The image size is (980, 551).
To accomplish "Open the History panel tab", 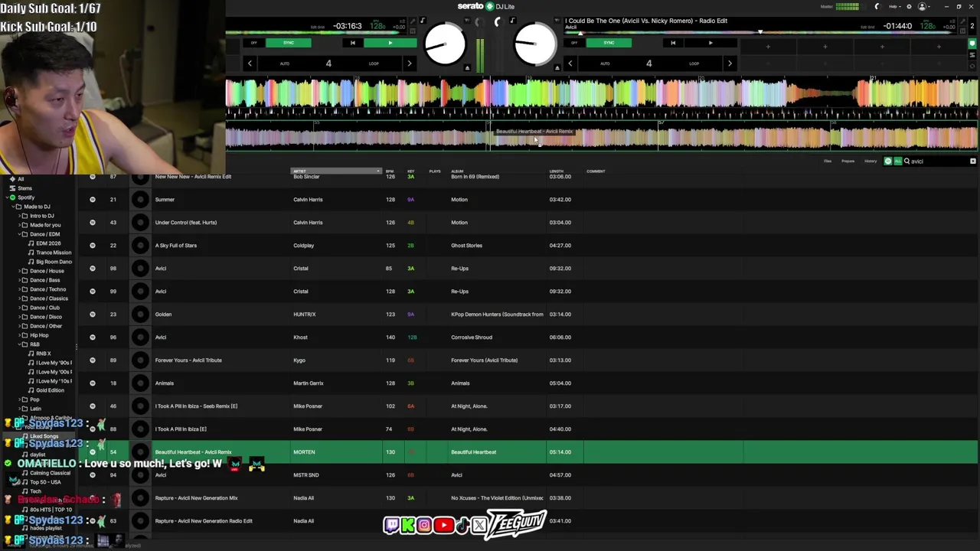I will pos(871,161).
